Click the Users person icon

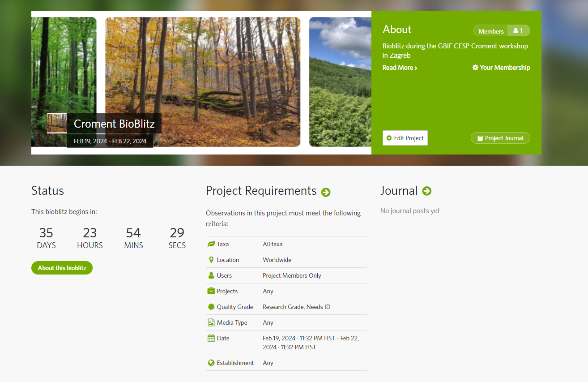click(x=211, y=275)
